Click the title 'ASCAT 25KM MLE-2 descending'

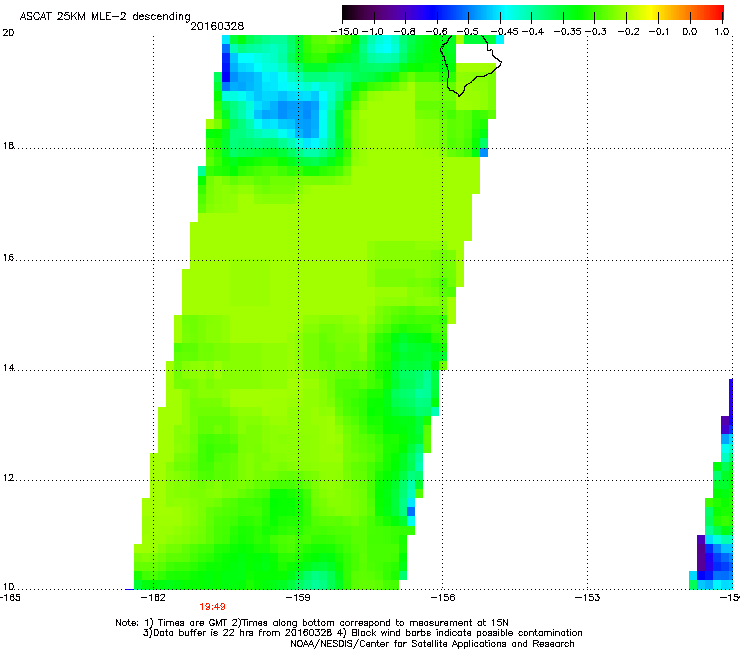[105, 17]
